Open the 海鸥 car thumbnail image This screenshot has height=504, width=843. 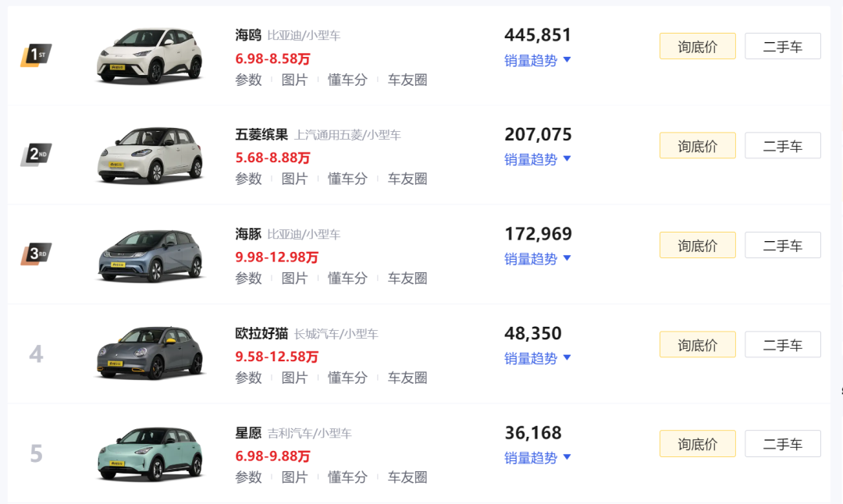coord(150,56)
